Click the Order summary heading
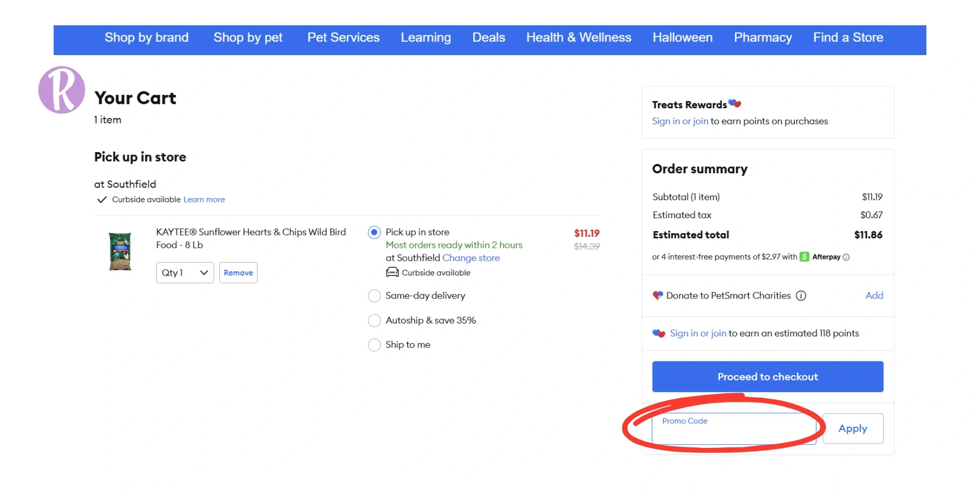 pyautogui.click(x=700, y=169)
